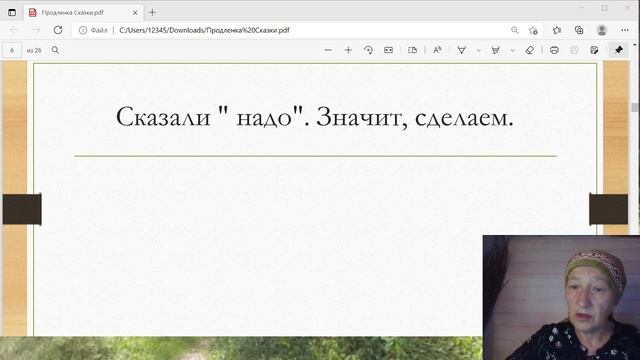Select the Highlight tool
This screenshot has height=360, width=640.
coord(496,50)
